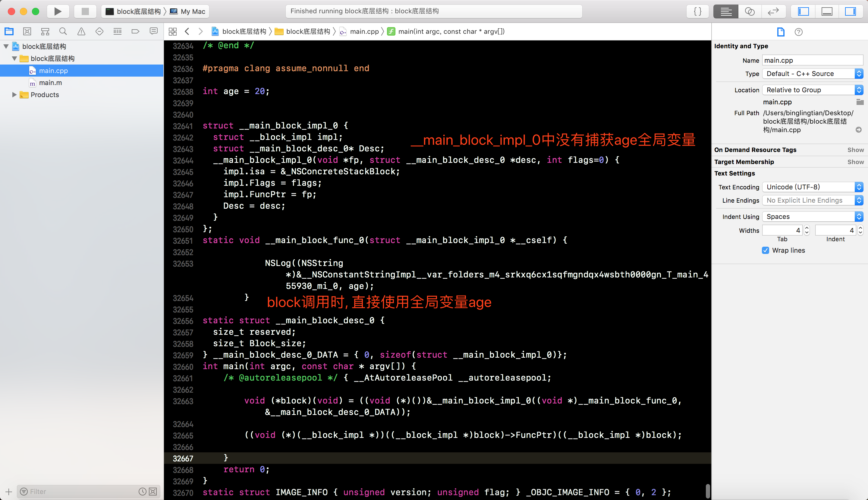The height and width of the screenshot is (500, 868).
Task: Open the Issue navigator warning icon
Action: (x=81, y=32)
